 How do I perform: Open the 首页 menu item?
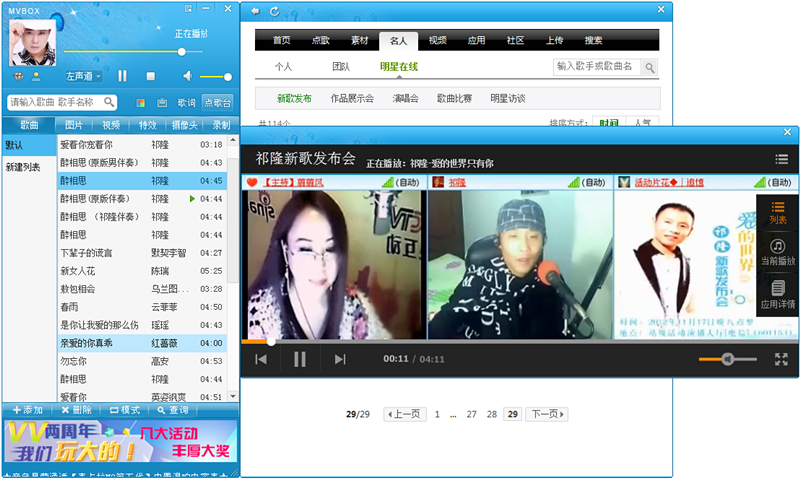pos(282,40)
